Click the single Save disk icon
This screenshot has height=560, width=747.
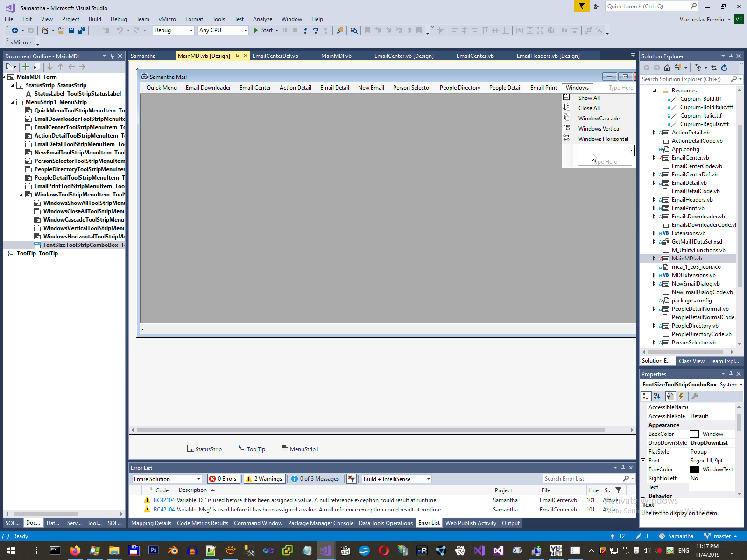point(71,30)
